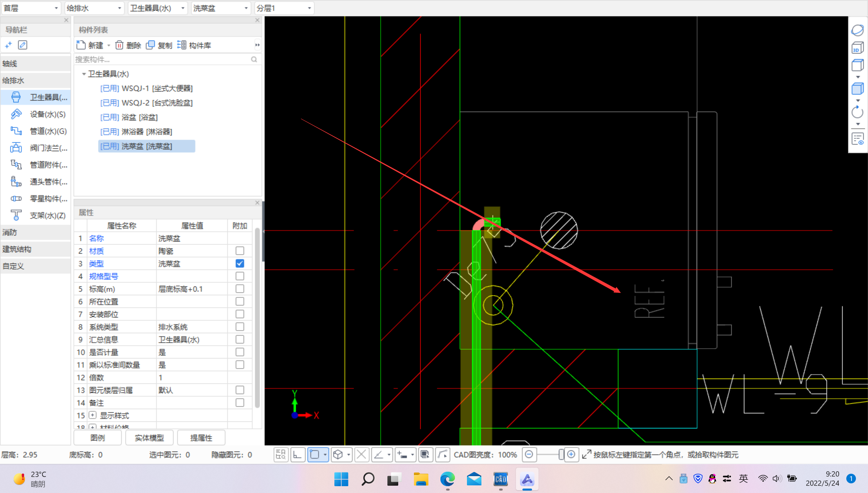Image resolution: width=868 pixels, height=493 pixels.
Task: Select the 卫生器具 sanitary fixture nav icon
Action: (x=16, y=97)
